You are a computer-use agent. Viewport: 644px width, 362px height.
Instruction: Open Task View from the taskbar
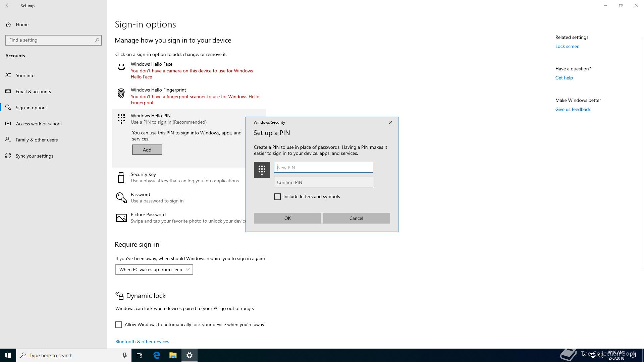point(140,355)
